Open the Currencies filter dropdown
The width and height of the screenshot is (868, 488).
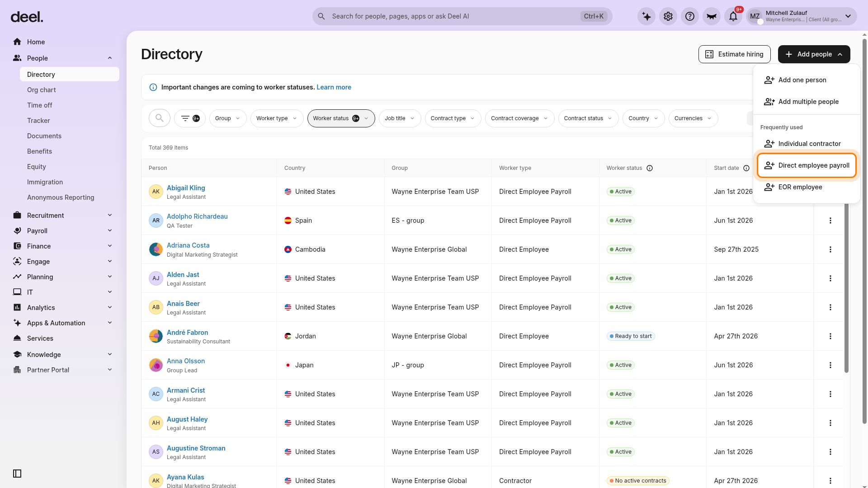(693, 118)
